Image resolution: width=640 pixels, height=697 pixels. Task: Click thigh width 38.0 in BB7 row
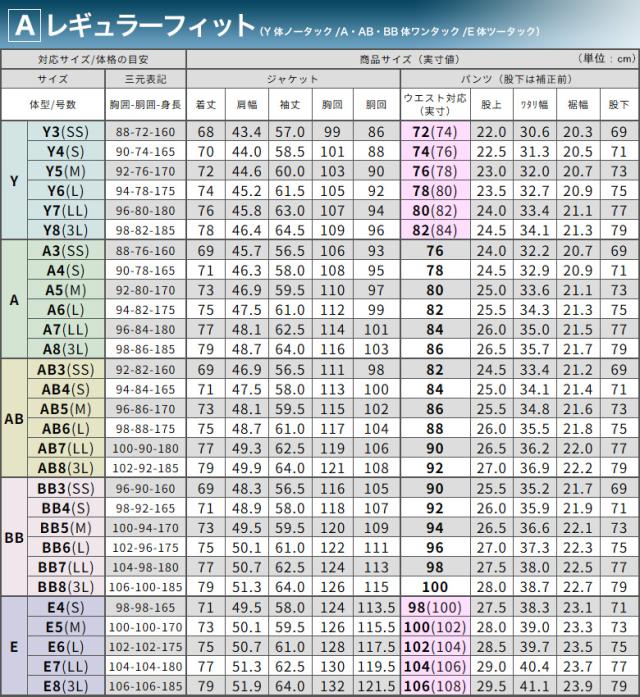(535, 567)
